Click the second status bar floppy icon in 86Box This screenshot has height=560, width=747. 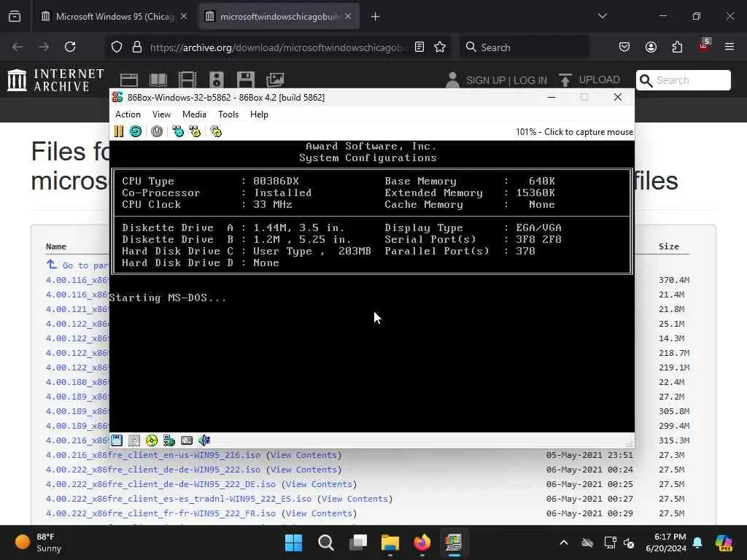click(134, 440)
